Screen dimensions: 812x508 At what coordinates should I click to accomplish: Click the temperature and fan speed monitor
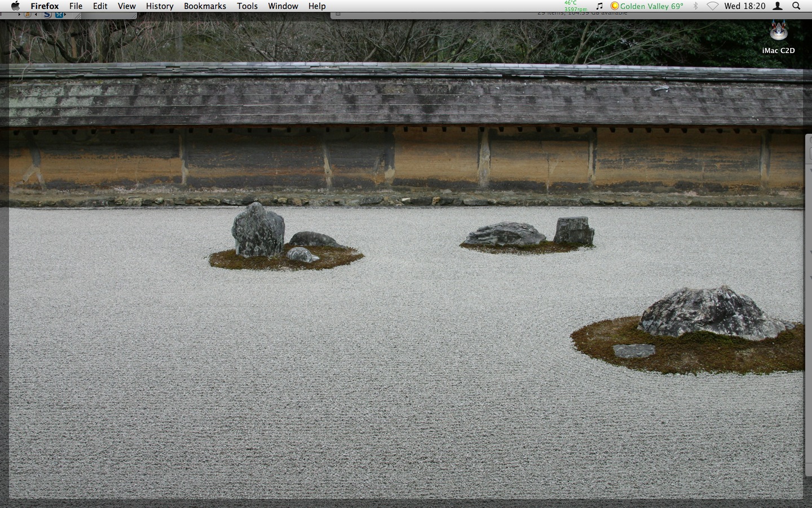point(575,6)
